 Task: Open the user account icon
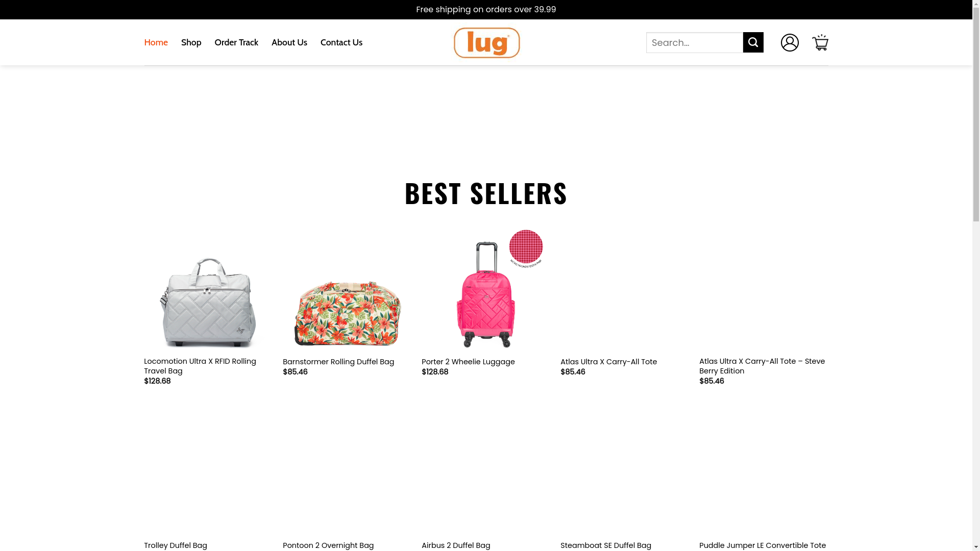790,42
